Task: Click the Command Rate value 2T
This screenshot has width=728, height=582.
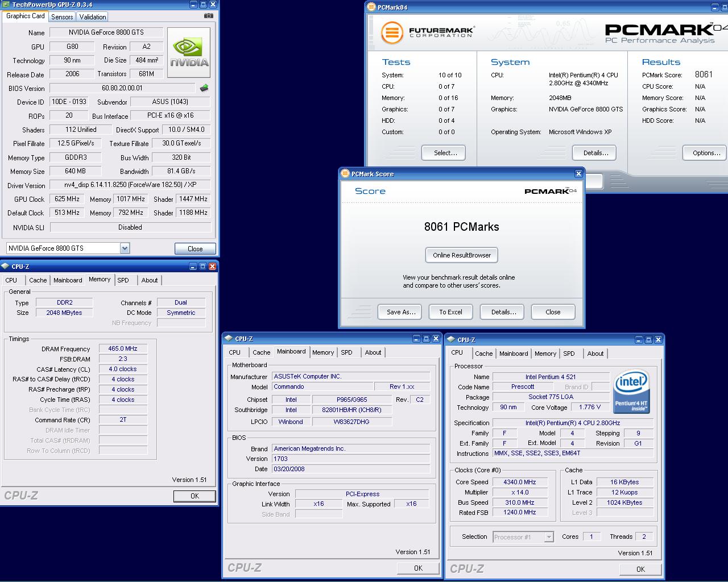Action: coord(123,420)
